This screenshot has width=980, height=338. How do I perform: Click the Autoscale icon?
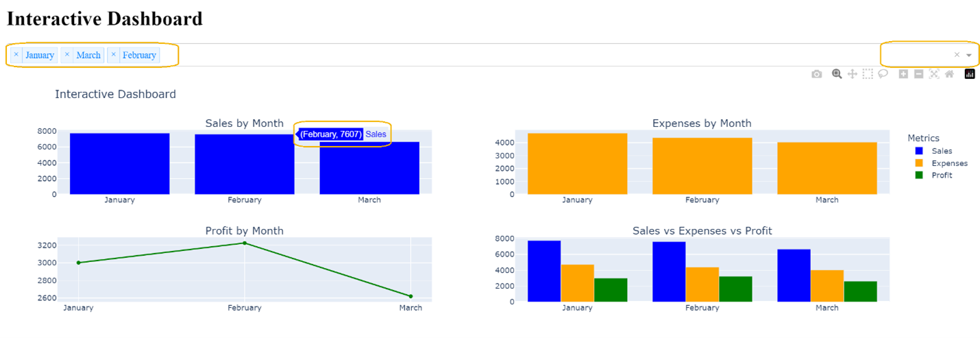coord(933,74)
